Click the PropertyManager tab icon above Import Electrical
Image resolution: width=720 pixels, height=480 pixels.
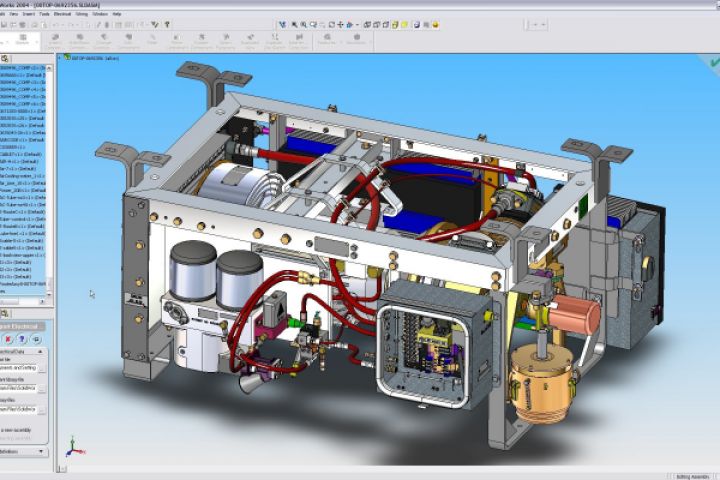click(5, 313)
